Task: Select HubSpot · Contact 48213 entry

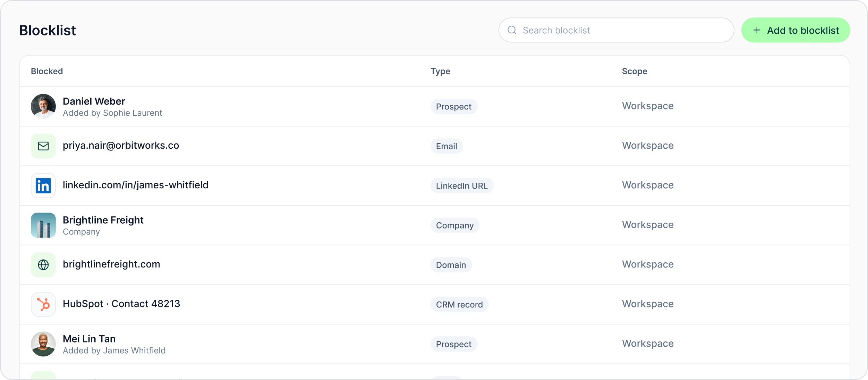Action: (121, 304)
